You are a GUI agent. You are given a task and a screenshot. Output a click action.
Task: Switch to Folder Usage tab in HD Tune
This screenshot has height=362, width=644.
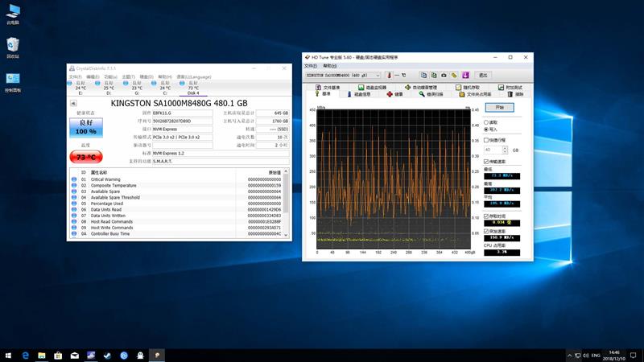(x=475, y=94)
